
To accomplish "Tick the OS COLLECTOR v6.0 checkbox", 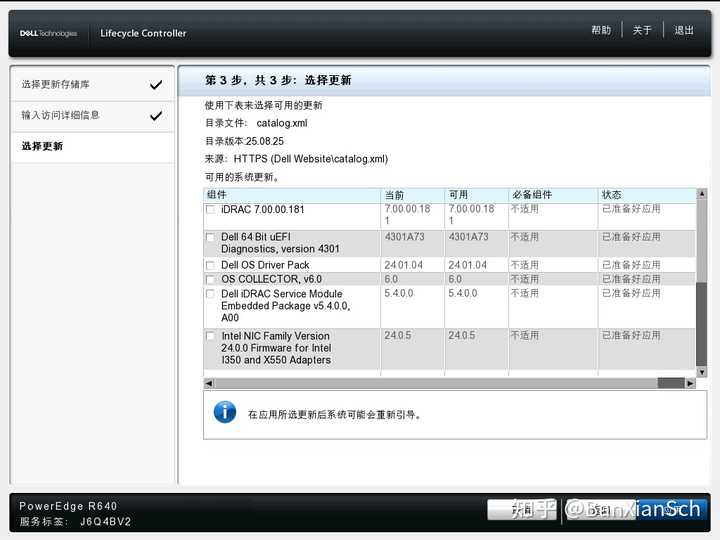I will [x=210, y=279].
